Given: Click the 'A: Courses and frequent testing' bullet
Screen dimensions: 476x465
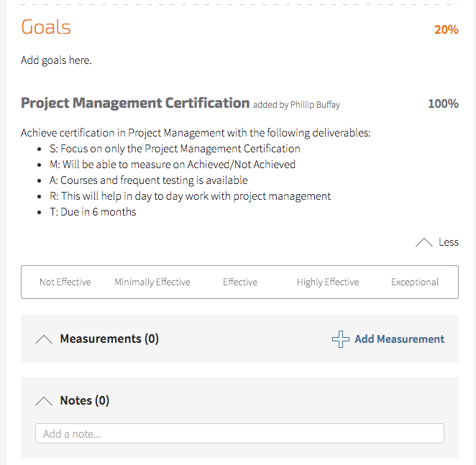Looking at the screenshot, I should pos(149,180).
